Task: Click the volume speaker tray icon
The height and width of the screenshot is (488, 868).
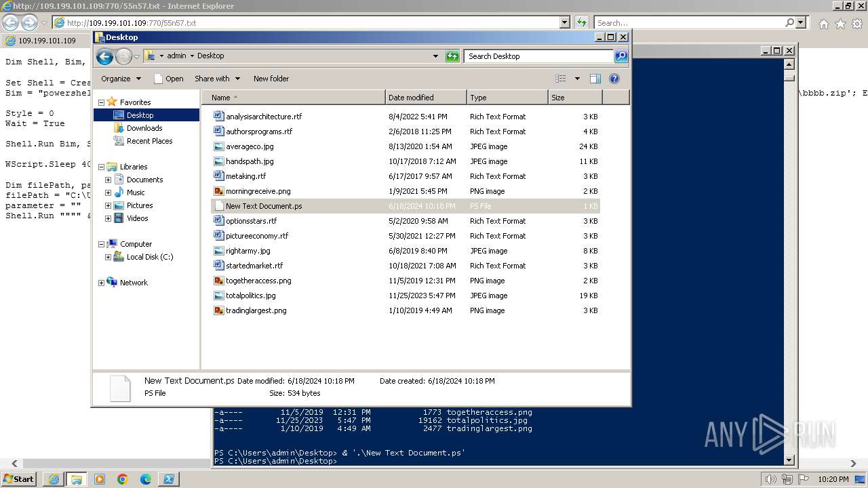Action: (x=770, y=479)
